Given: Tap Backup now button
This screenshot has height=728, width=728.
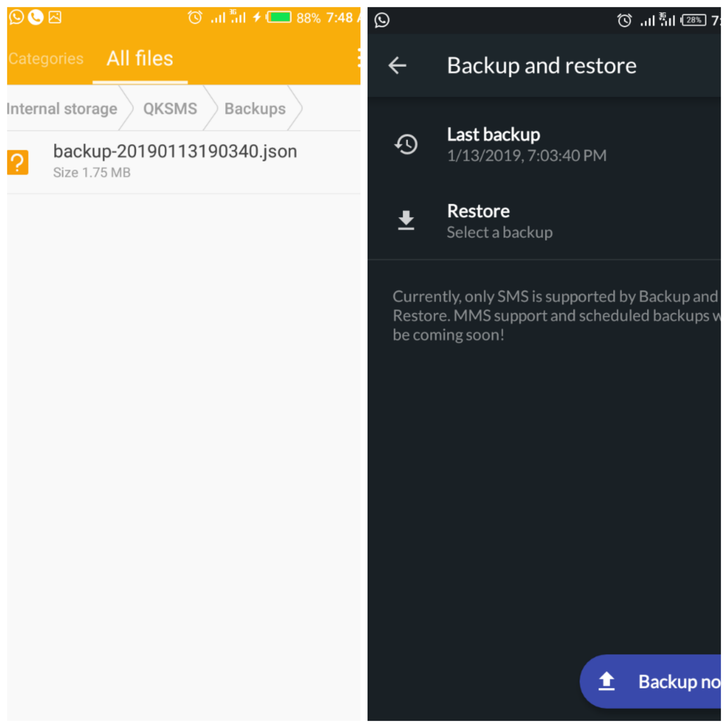Looking at the screenshot, I should 650,681.
